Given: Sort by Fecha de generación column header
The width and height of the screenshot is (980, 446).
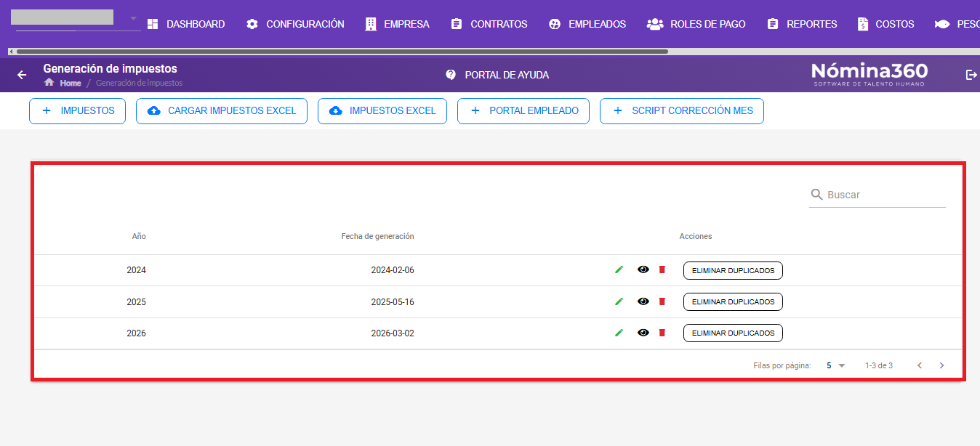Looking at the screenshot, I should [377, 236].
